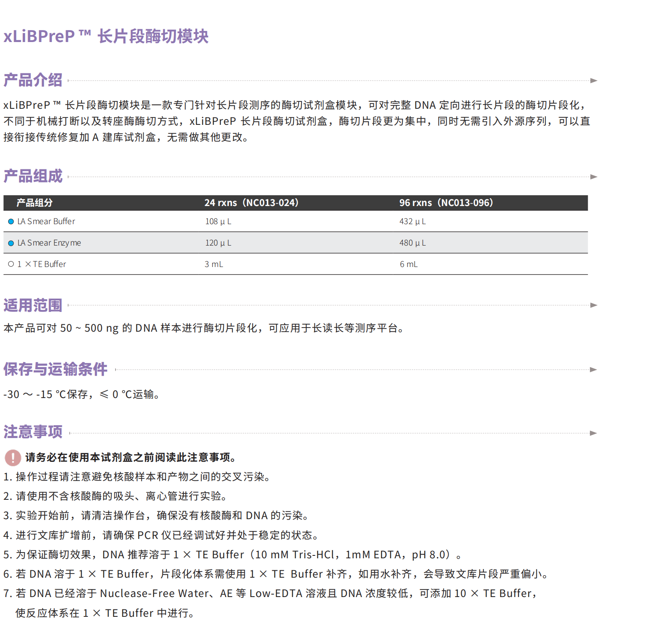Click the intro line starting xLiBPreP 长片段酶切模块是一款
Viewport: 648px width, 644px height.
295,105
